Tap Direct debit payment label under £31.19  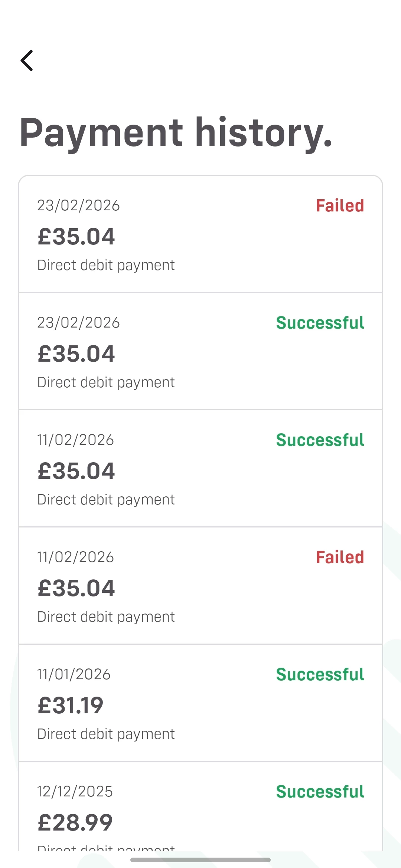[106, 734]
